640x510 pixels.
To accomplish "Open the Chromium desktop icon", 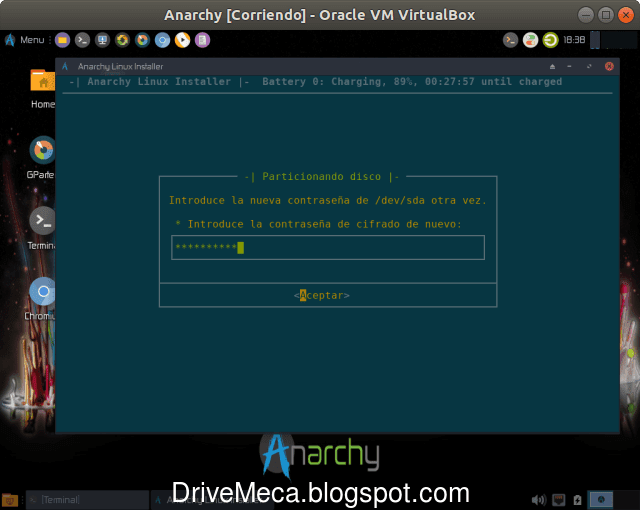I will click(x=40, y=299).
